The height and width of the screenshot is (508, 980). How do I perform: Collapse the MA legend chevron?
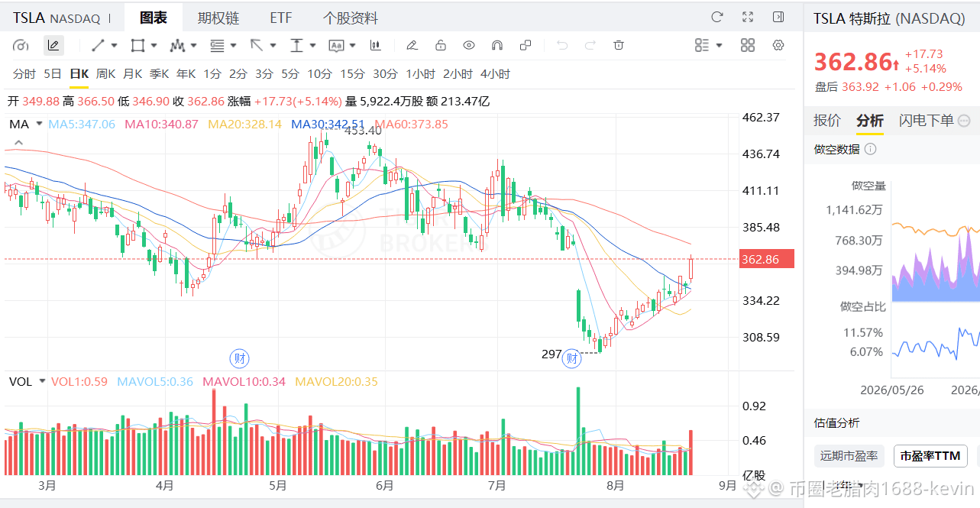tap(19, 142)
